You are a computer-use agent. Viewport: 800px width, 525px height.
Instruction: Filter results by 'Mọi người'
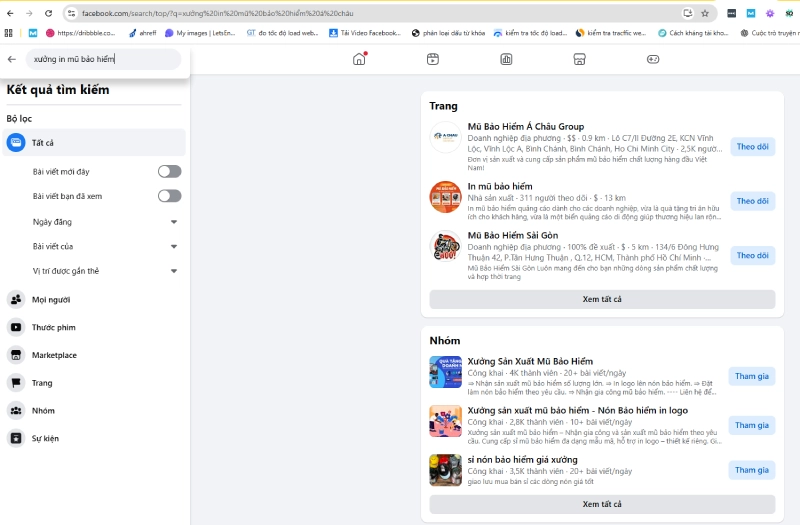94,299
